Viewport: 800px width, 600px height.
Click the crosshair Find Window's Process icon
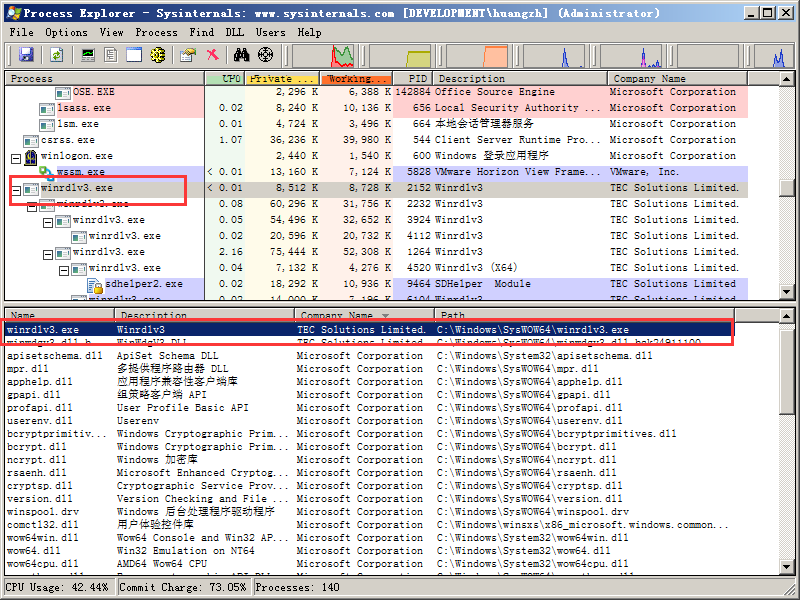(265, 55)
